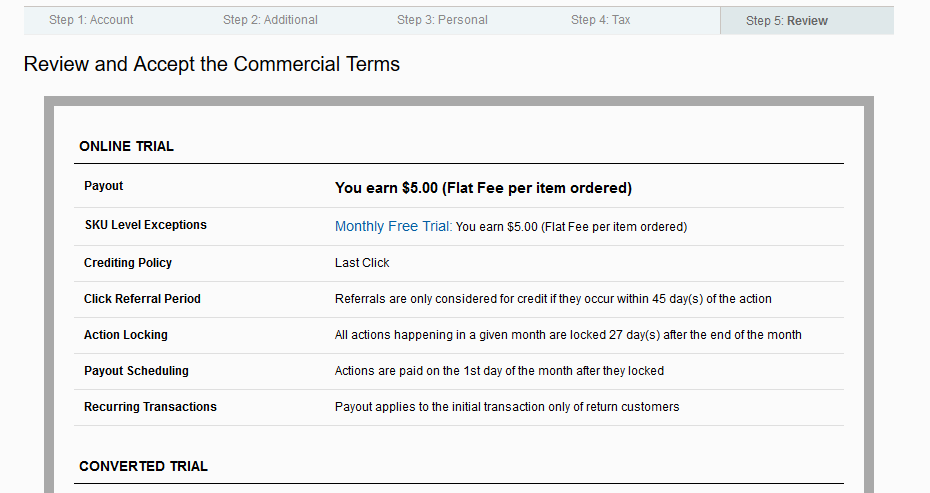
Task: Click the Crediting Policy label
Action: click(128, 263)
